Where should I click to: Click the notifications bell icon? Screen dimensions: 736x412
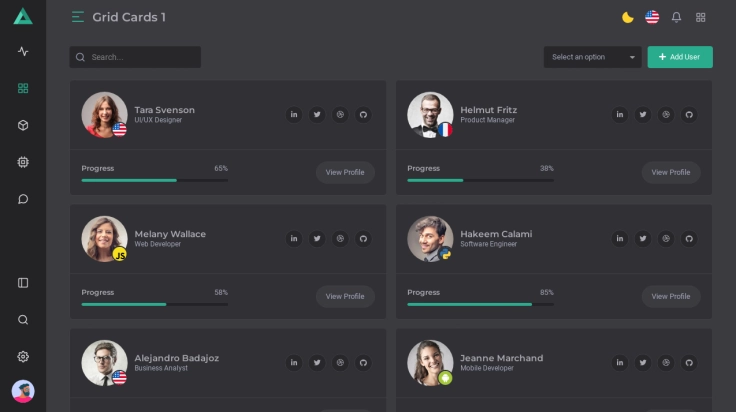coord(676,17)
